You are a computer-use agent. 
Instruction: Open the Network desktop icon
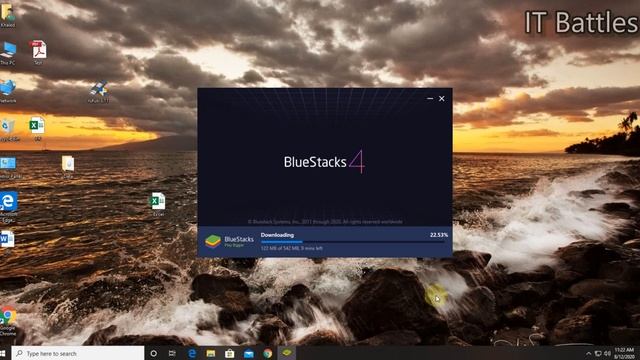8,91
